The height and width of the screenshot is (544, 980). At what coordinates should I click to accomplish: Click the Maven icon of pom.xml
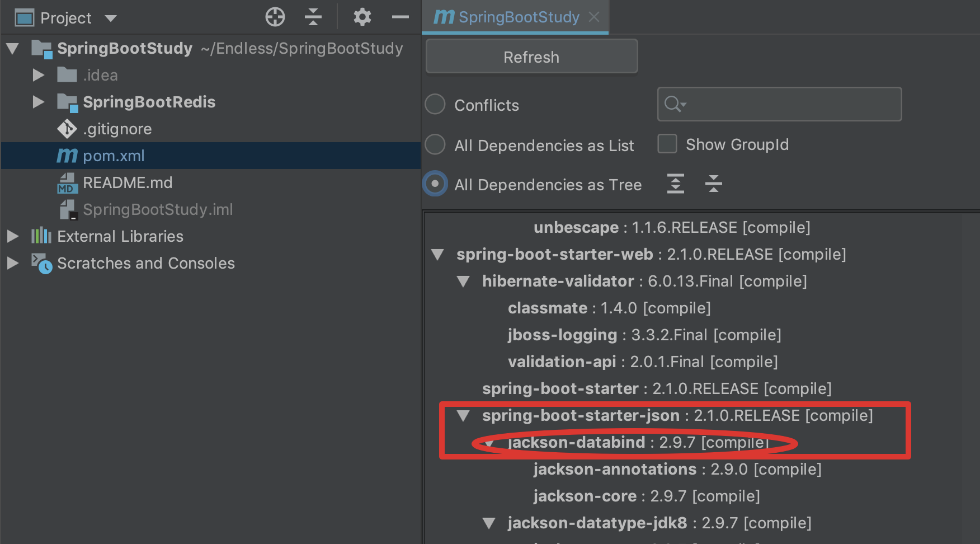click(67, 156)
